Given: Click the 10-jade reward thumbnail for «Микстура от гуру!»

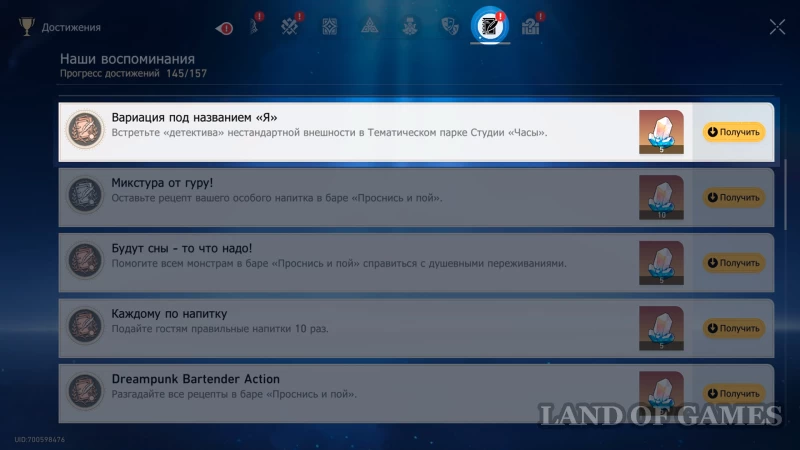Looking at the screenshot, I should (661, 197).
